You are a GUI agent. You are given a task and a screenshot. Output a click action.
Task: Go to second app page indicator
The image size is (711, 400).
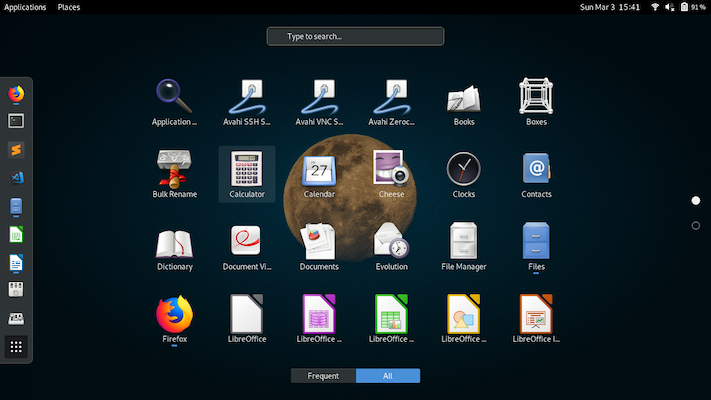pyautogui.click(x=696, y=225)
